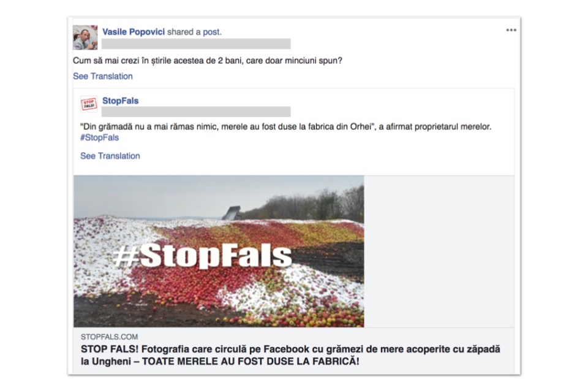The width and height of the screenshot is (588, 379).
Task: Open the STOP FALS! Fotografia article headline
Action: (290, 355)
